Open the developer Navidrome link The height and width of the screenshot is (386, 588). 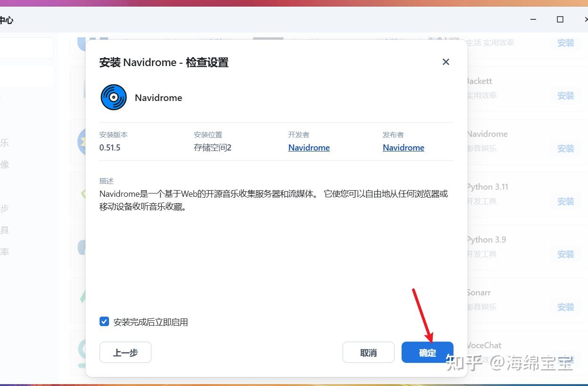(309, 148)
